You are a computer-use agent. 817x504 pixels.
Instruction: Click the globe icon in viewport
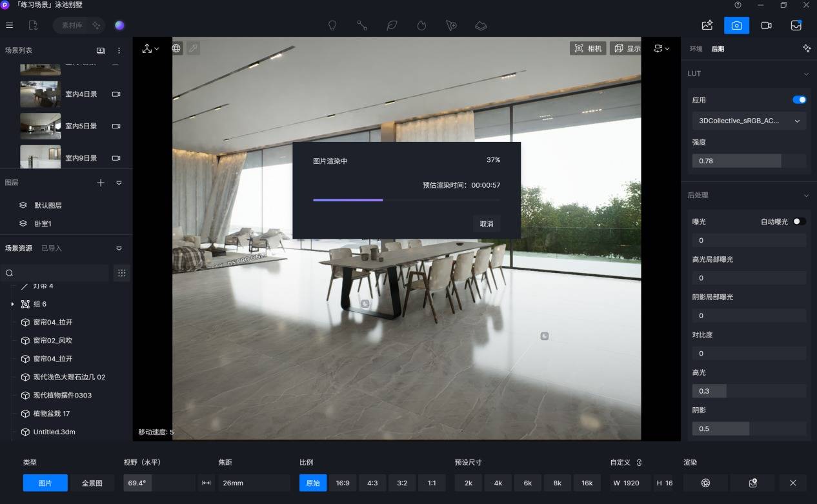176,48
